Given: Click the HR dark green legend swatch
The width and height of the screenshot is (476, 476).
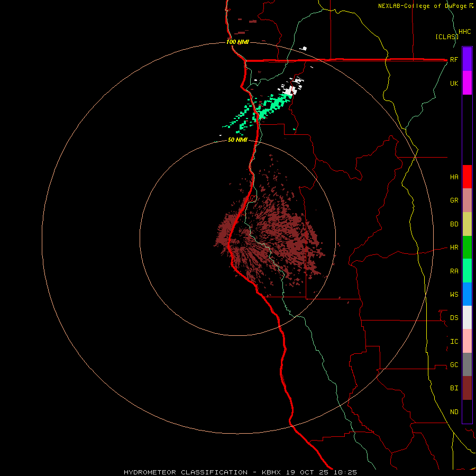Looking at the screenshot, I should 467,248.
